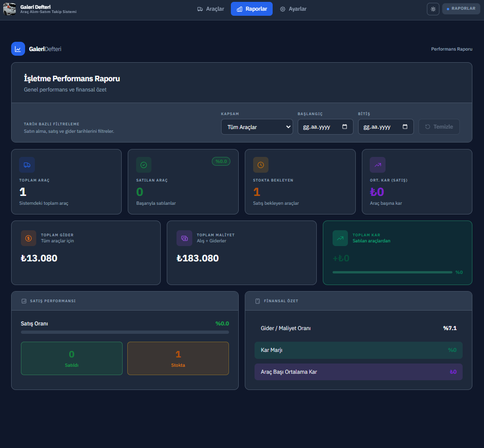Click the dollar coin icon on Toplam Gider
Image resolution: width=484 pixels, height=448 pixels.
coord(28,238)
